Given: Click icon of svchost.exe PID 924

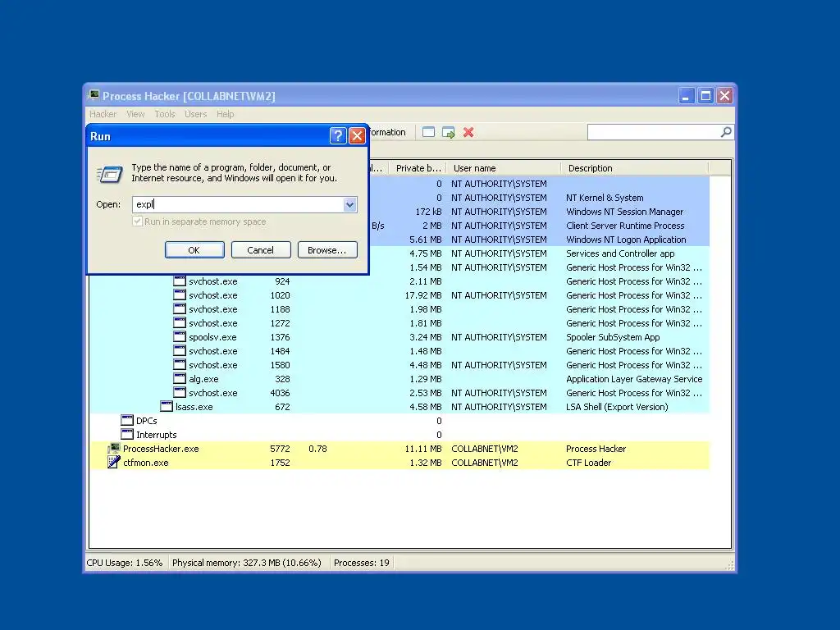Looking at the screenshot, I should 180,281.
